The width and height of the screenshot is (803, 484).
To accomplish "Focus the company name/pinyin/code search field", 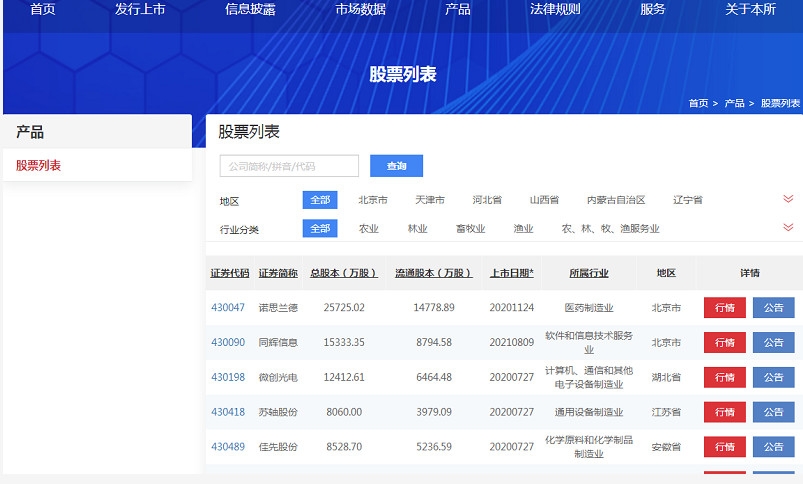I will (x=289, y=166).
